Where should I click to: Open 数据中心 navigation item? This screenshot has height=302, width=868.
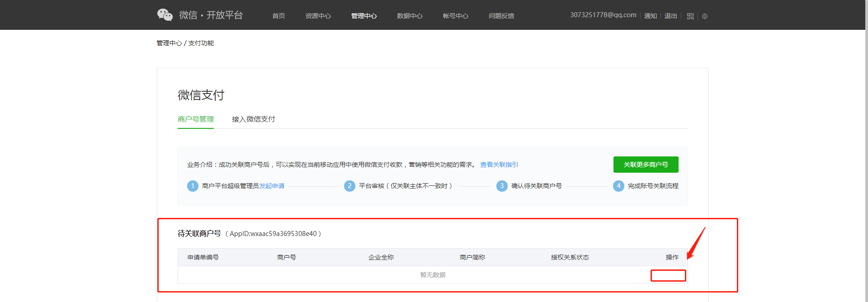(410, 16)
